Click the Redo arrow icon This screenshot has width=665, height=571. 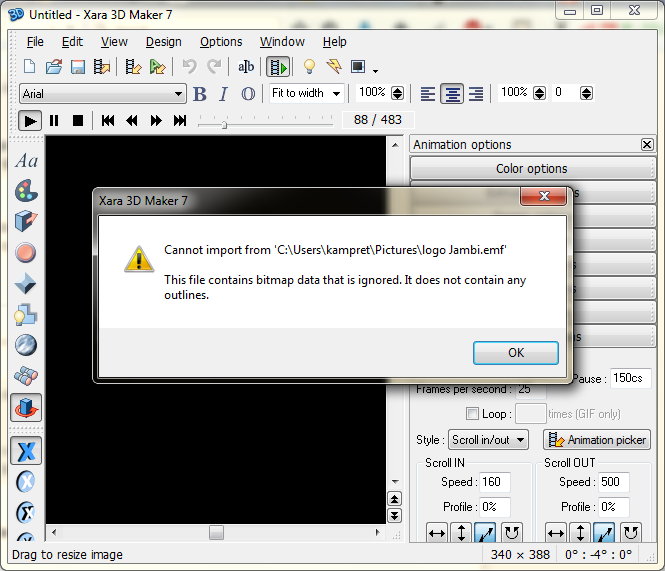(214, 67)
